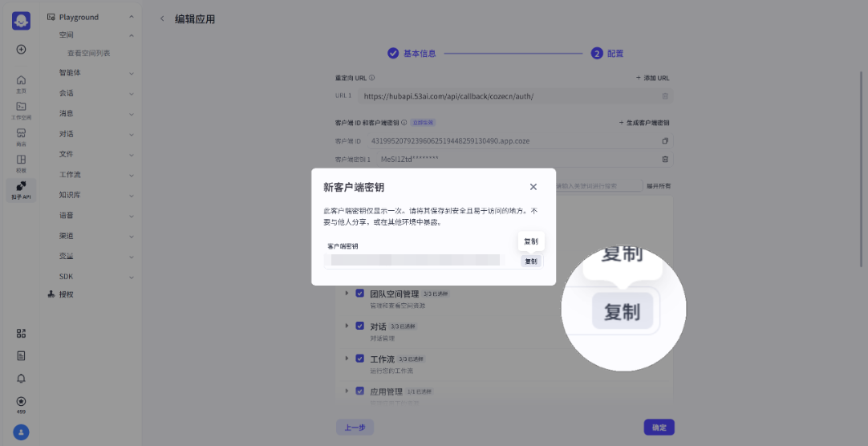Viewport: 868px width, 446px height.
Task: Close the 新客户端密钥 dialog with X
Action: pyautogui.click(x=533, y=187)
